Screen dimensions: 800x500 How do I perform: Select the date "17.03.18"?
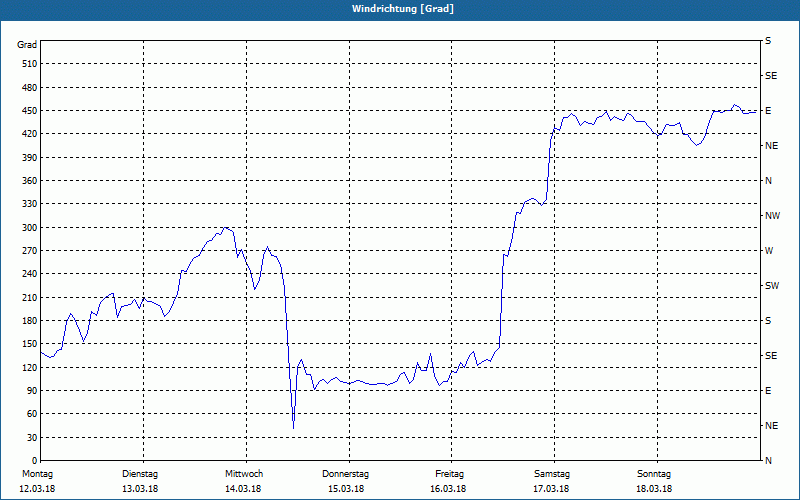tap(551, 489)
